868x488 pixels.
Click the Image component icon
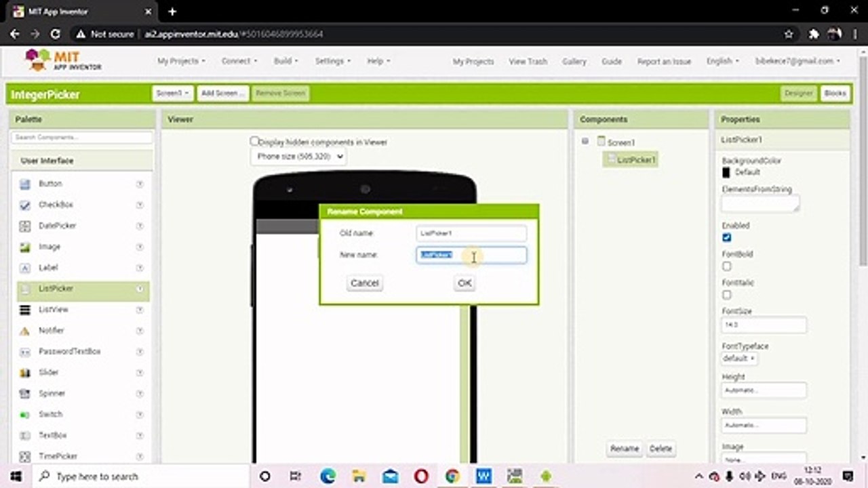click(25, 247)
